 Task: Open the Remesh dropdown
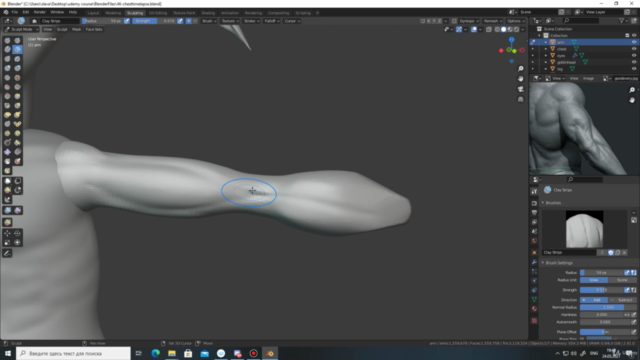493,21
